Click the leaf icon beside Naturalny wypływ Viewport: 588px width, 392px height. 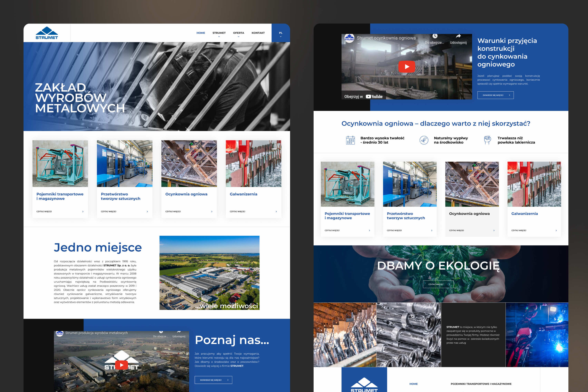[424, 140]
